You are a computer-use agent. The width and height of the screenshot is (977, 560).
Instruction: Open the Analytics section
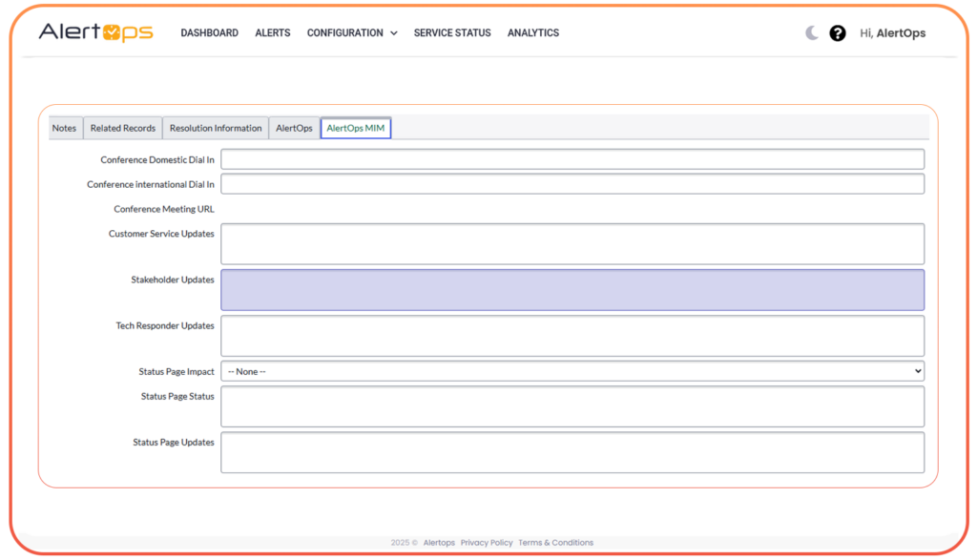(532, 32)
